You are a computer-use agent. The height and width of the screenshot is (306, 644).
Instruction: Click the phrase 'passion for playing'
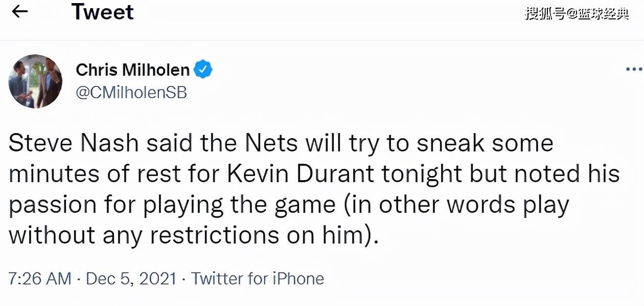point(116,206)
